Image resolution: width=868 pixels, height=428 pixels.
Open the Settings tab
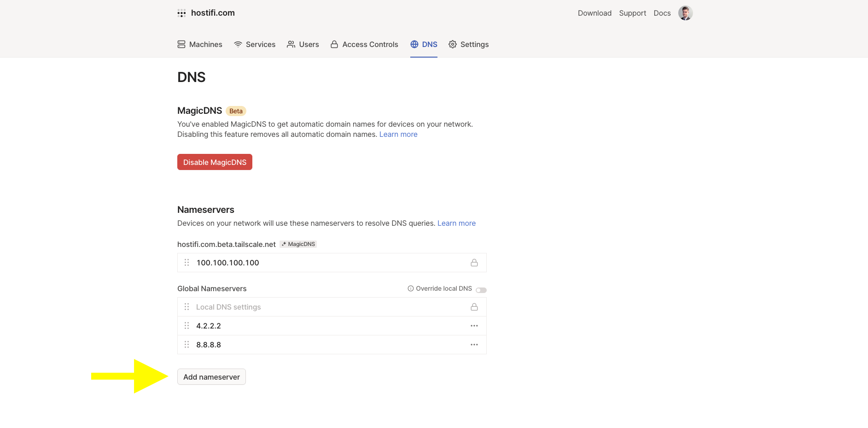click(469, 44)
